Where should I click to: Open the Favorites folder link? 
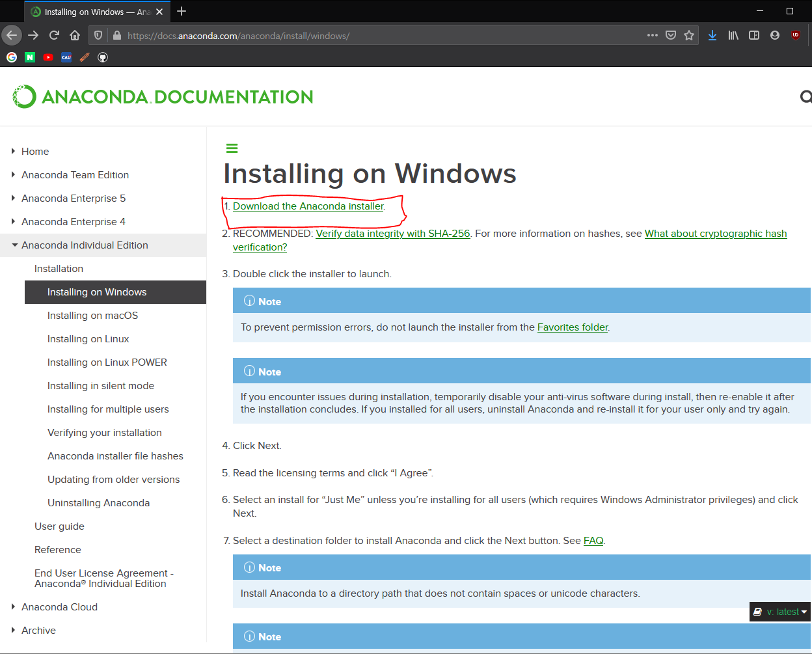573,327
